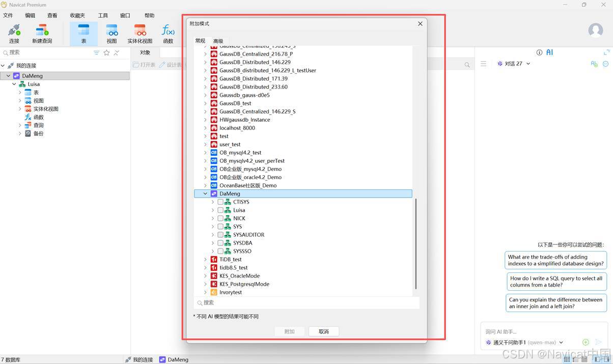Open the 连接 (Connection) toolbar icon
This screenshot has width=613, height=364.
(14, 34)
